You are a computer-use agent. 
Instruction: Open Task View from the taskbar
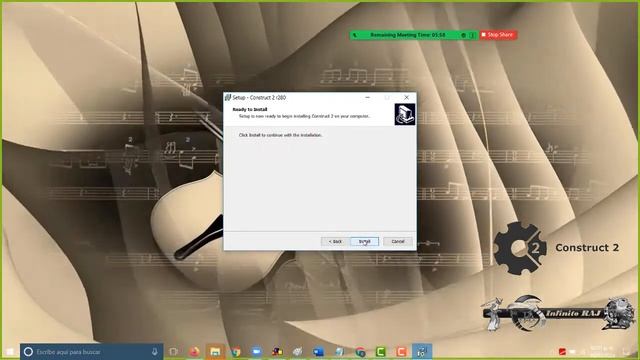[x=173, y=351]
